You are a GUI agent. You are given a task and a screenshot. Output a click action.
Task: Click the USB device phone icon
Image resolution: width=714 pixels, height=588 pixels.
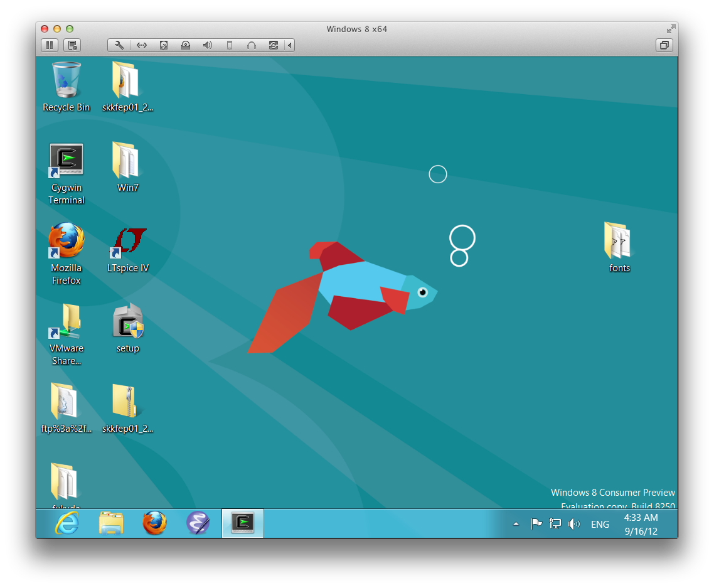(x=230, y=45)
